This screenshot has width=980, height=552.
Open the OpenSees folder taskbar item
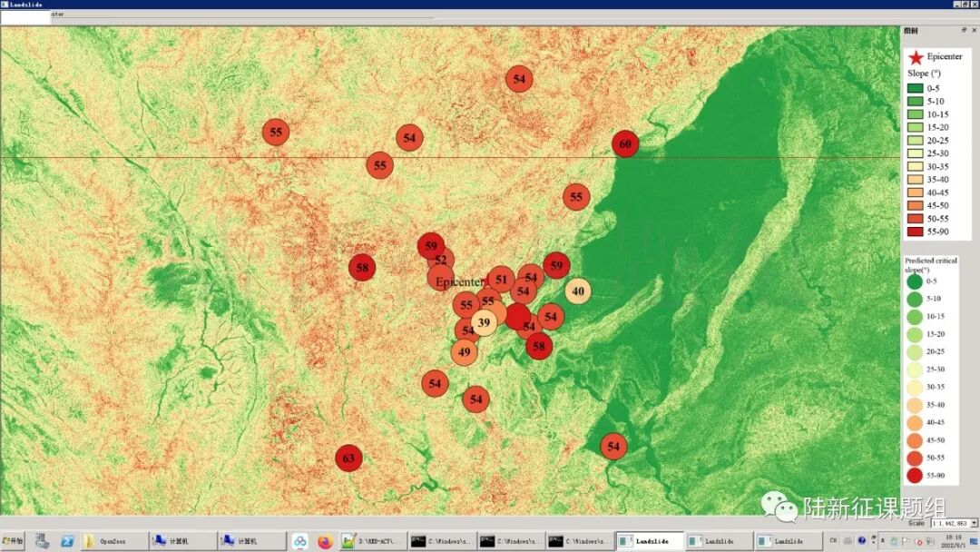[114, 541]
